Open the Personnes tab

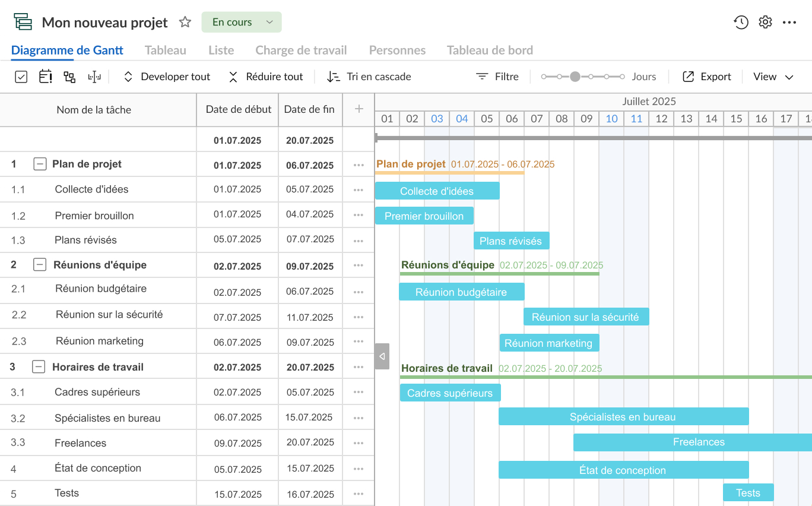(x=397, y=50)
